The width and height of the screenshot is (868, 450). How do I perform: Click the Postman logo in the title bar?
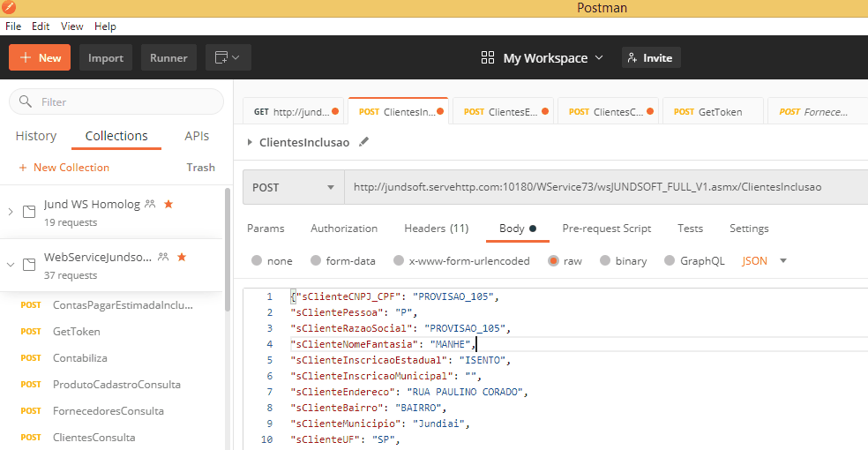pyautogui.click(x=8, y=8)
